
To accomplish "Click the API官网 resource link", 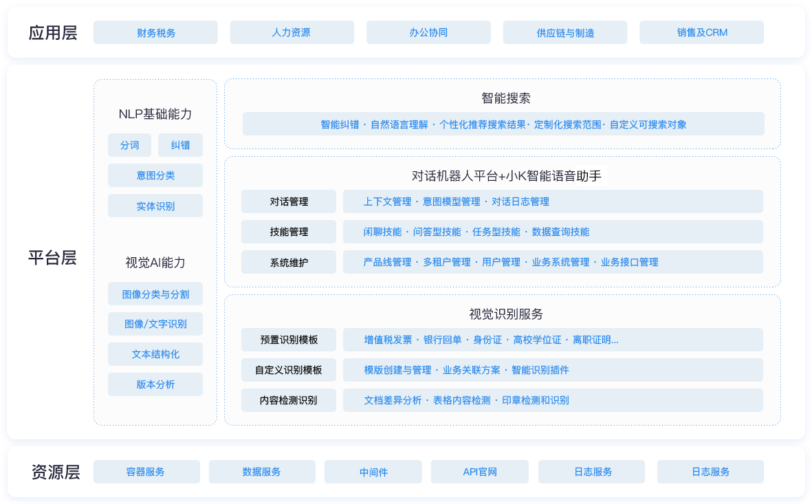I will click(x=479, y=472).
